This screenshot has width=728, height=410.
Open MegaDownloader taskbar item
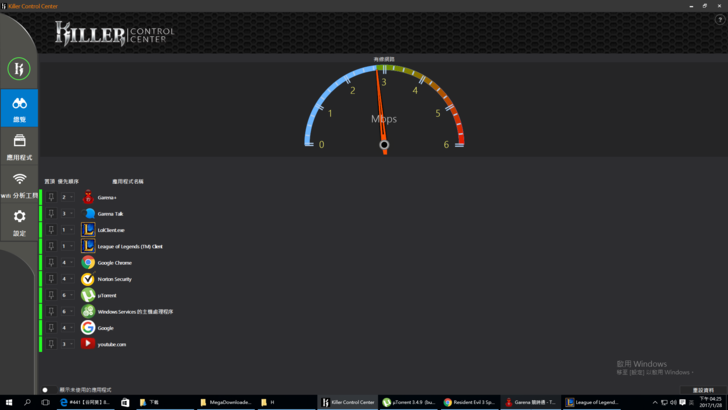(x=226, y=402)
